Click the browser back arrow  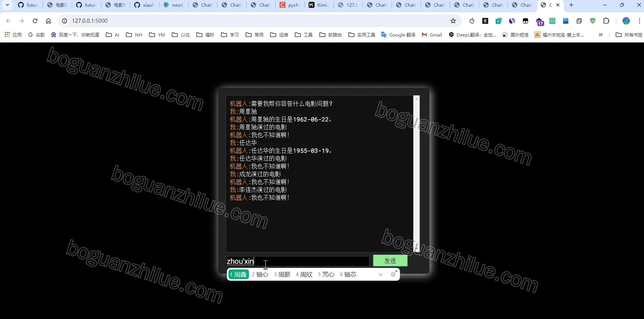[8, 21]
